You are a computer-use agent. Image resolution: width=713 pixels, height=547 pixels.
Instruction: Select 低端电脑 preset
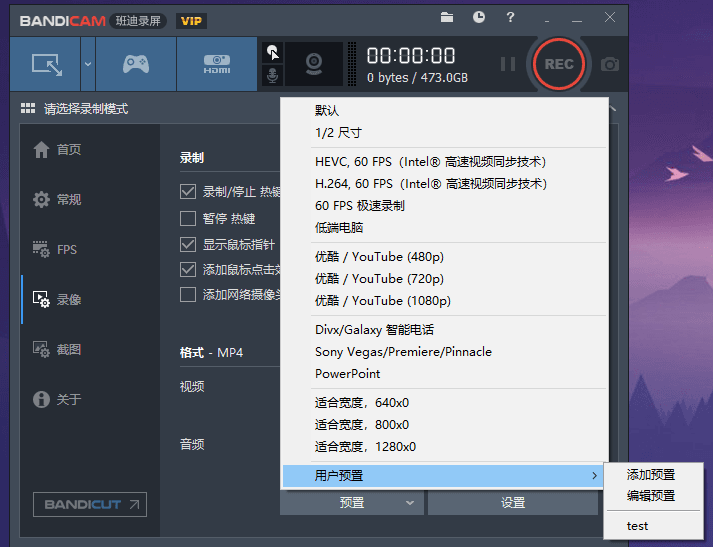click(444, 227)
